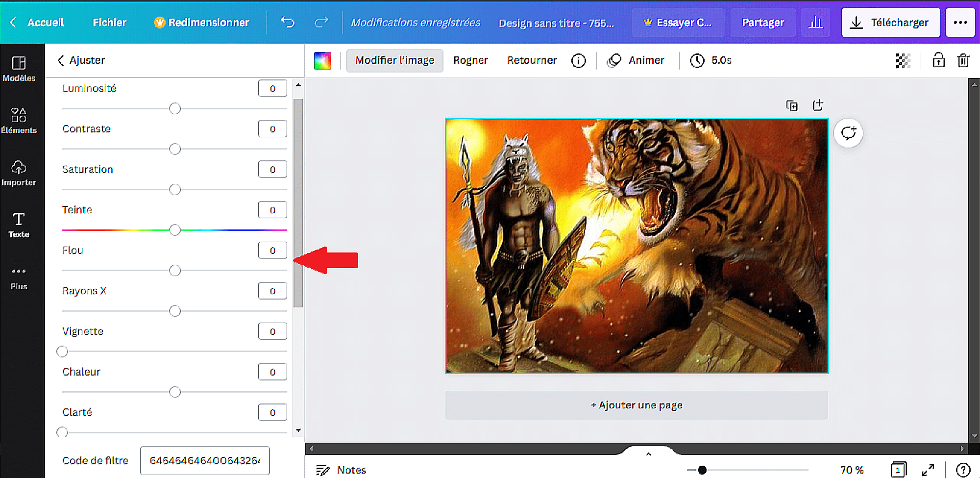This screenshot has height=478, width=980.
Task: Open the Éléments side panel
Action: pyautogui.click(x=19, y=121)
